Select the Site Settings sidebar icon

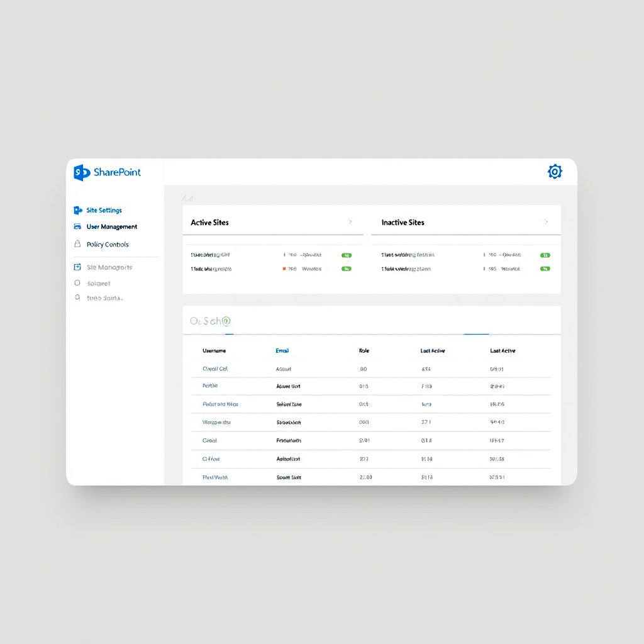tap(77, 210)
